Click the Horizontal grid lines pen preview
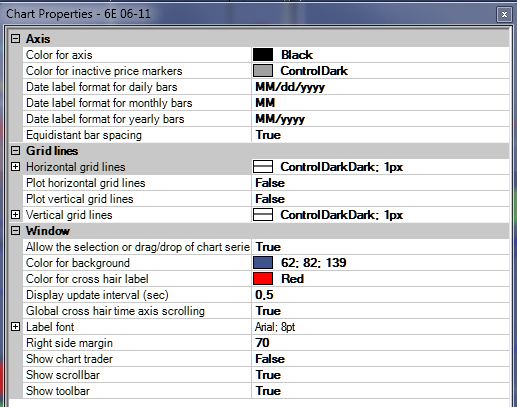517x407 pixels. click(263, 167)
